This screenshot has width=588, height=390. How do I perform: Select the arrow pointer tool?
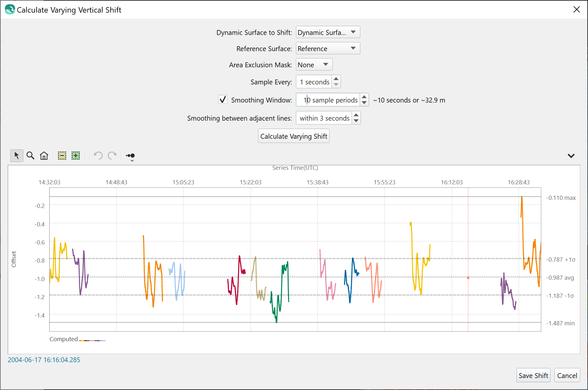pos(16,156)
